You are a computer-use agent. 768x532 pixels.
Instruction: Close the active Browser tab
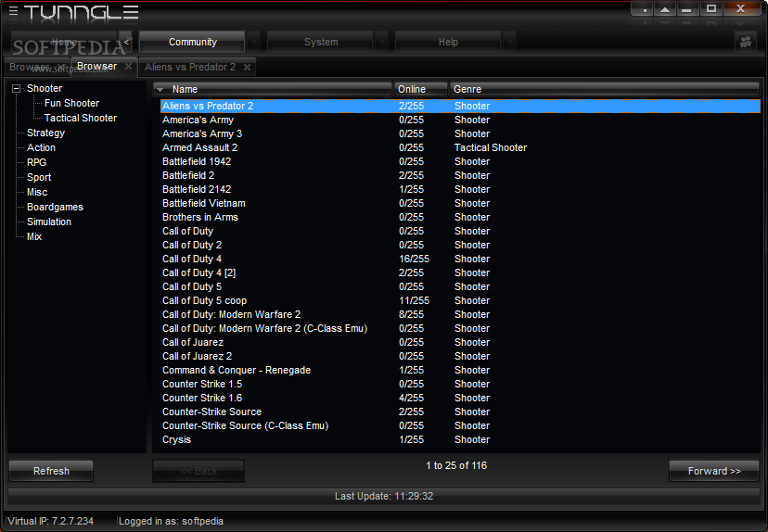[x=128, y=66]
